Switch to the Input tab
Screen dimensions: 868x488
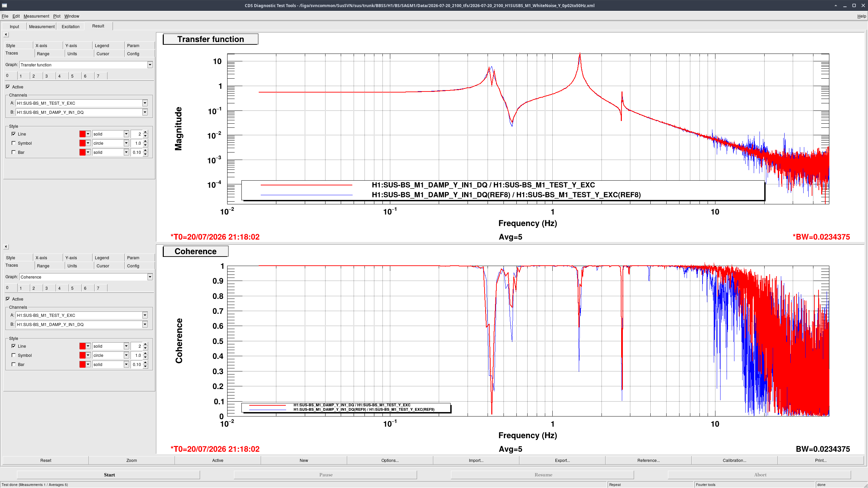[x=14, y=26]
